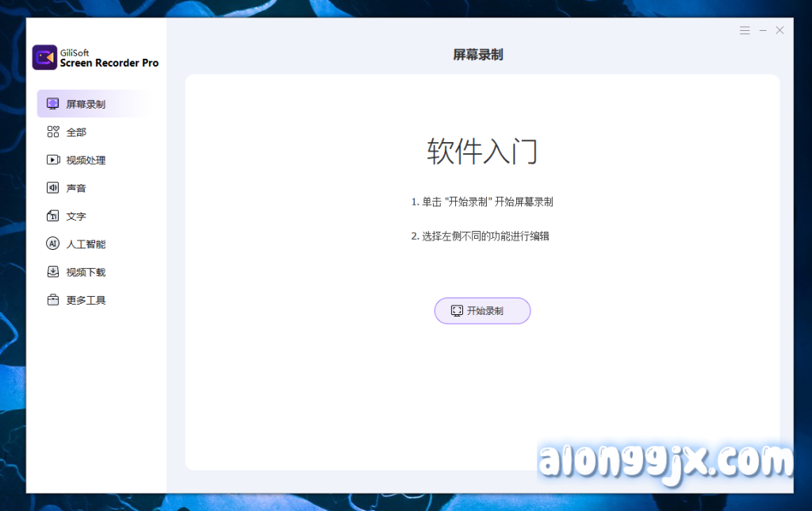Go to the 声音 section
Image resolution: width=812 pixels, height=511 pixels.
coord(76,188)
